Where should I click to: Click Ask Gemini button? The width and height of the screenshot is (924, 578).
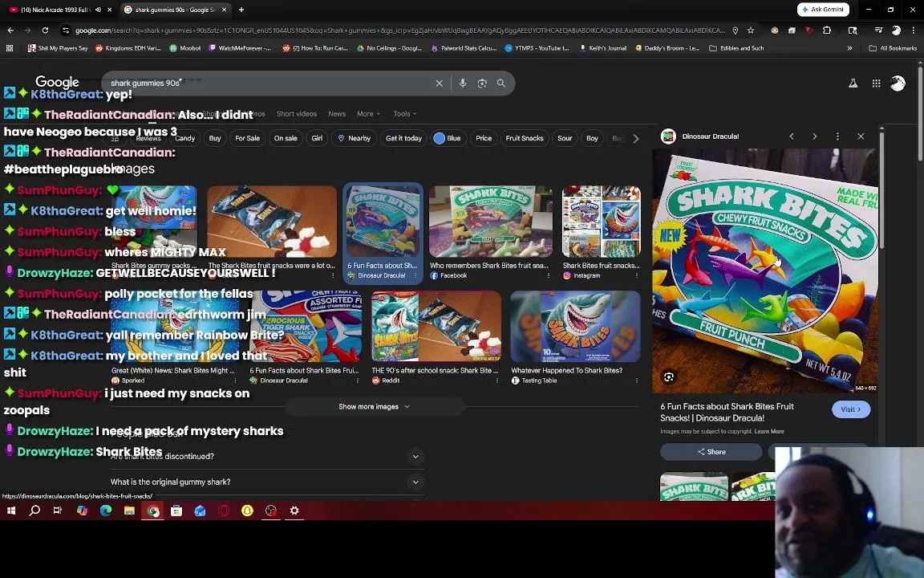click(823, 10)
